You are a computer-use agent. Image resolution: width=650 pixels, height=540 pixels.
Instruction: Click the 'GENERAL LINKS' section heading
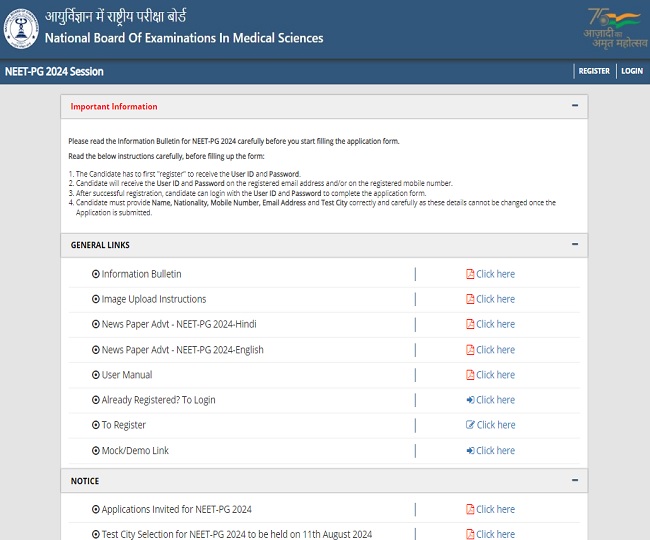click(x=100, y=245)
